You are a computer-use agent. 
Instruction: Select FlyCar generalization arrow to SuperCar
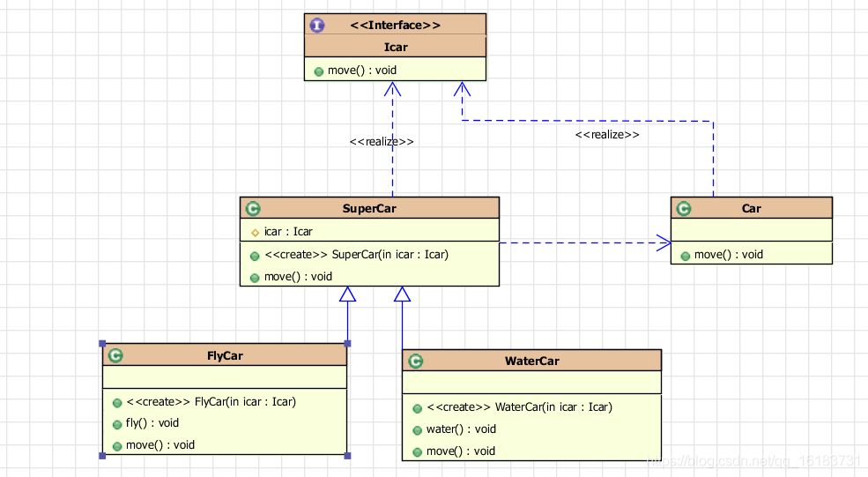click(x=348, y=316)
